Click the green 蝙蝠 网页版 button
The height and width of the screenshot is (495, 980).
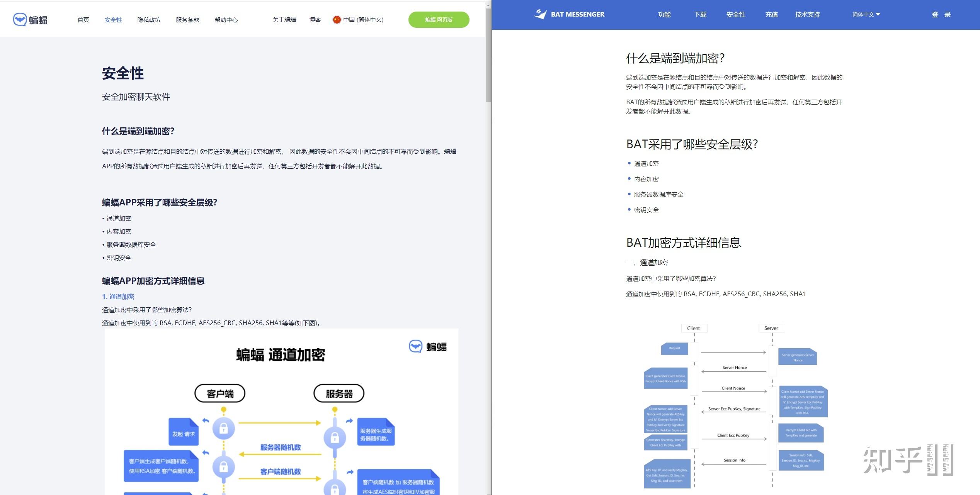point(439,20)
